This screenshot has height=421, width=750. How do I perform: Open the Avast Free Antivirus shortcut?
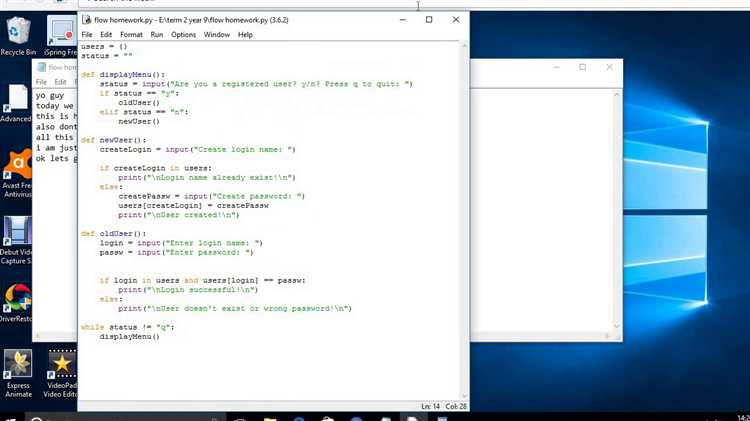[18, 173]
